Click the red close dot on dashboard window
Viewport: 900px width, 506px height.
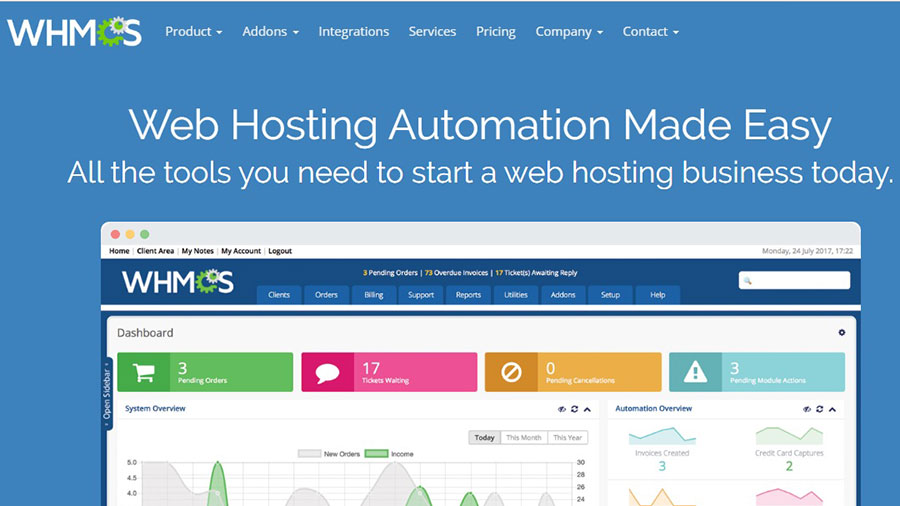pos(115,234)
